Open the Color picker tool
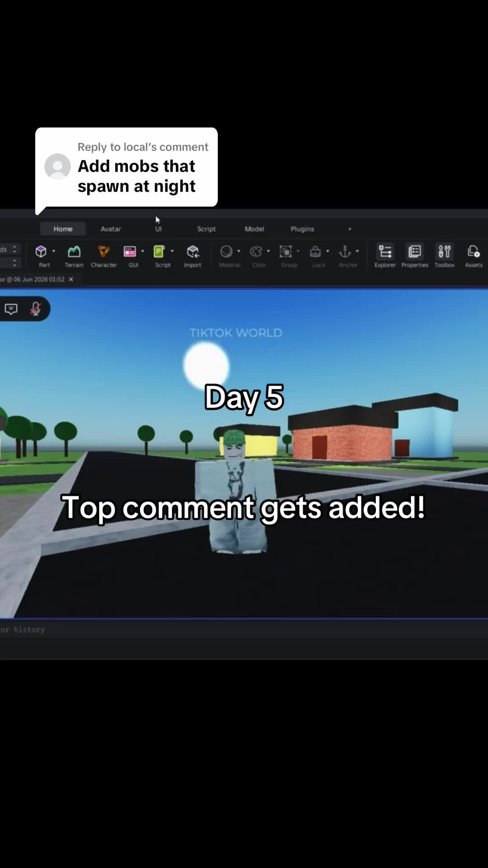 coord(257,256)
